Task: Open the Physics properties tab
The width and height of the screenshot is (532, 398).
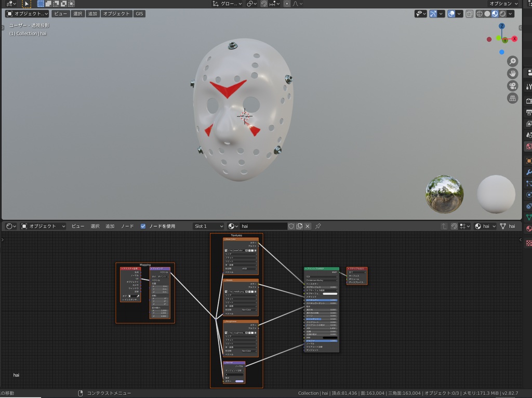Action: pyautogui.click(x=528, y=195)
